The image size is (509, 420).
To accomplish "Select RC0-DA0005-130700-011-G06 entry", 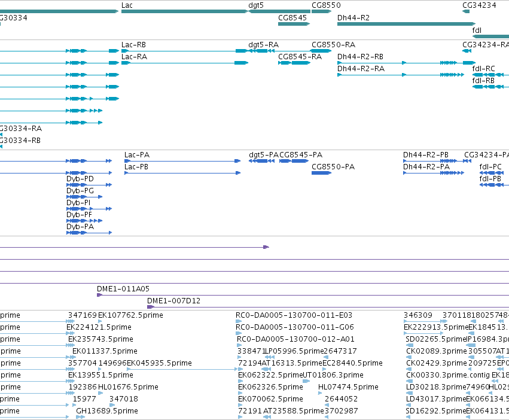I will (x=295, y=327).
